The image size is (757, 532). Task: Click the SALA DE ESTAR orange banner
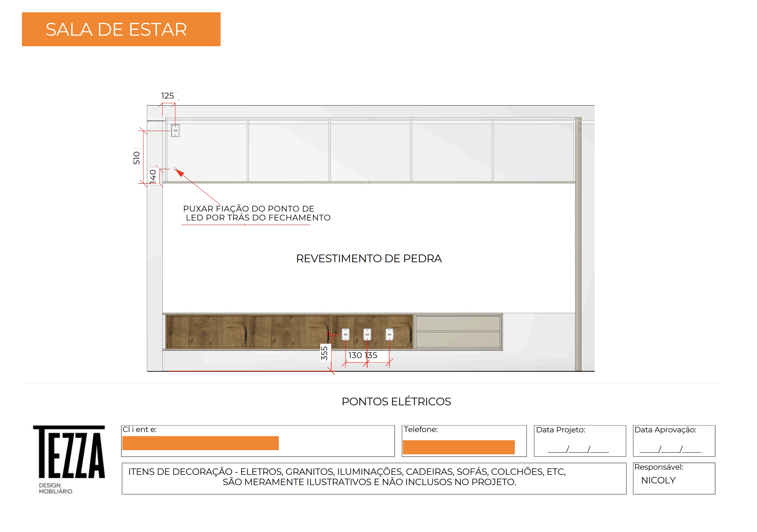121,29
